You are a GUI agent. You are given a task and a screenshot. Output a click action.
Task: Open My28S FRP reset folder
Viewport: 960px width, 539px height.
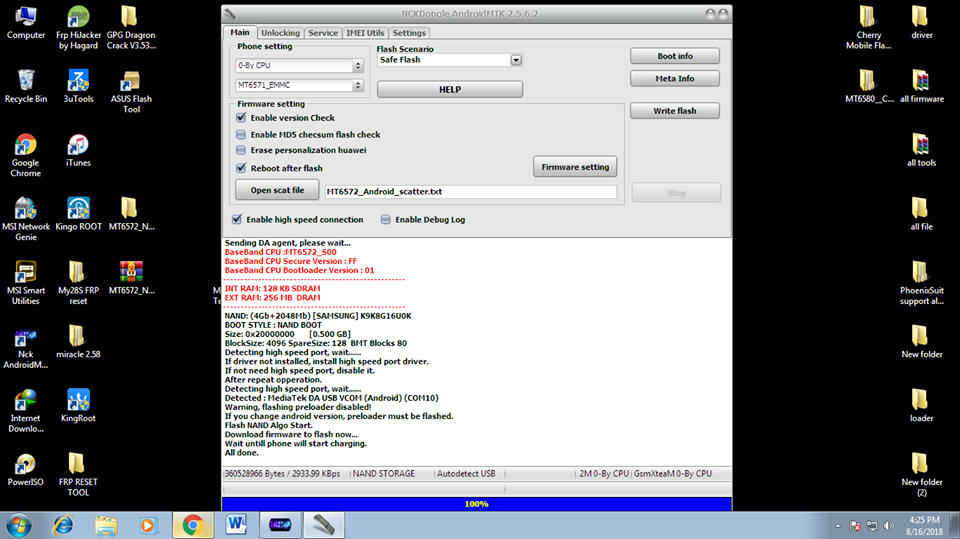tap(78, 283)
